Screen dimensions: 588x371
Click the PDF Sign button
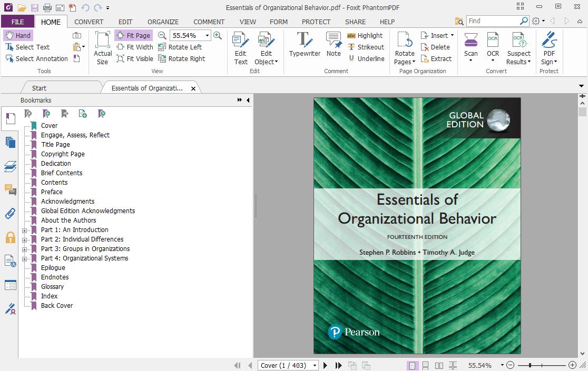pos(549,48)
